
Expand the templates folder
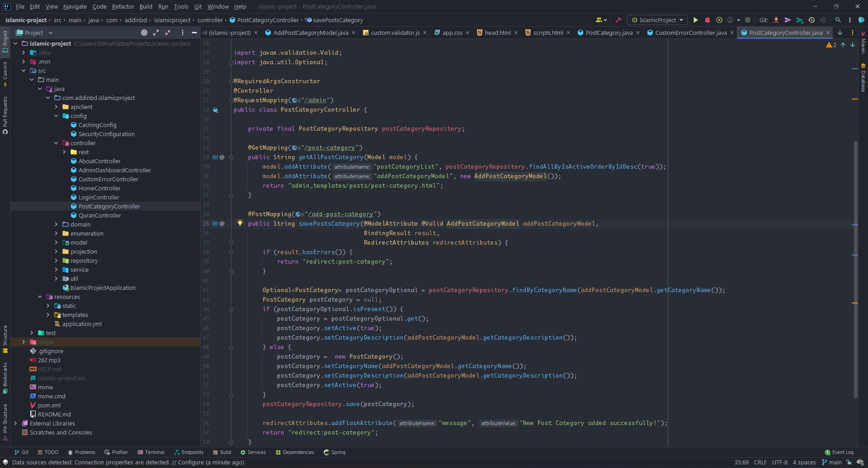click(x=48, y=315)
